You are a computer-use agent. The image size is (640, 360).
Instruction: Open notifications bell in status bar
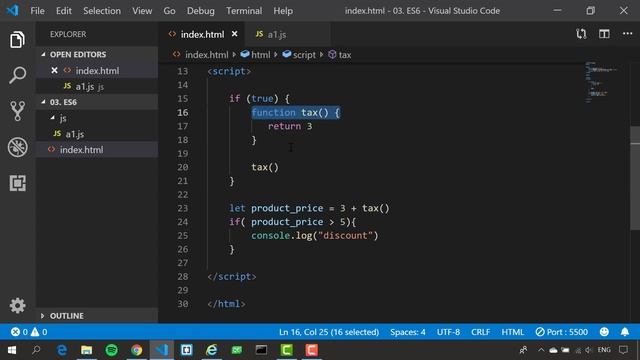[x=624, y=332]
